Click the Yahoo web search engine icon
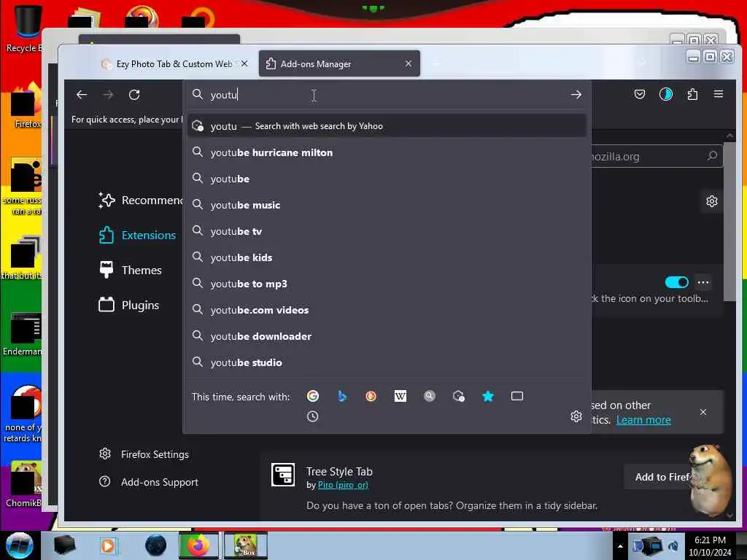Screen dimensions: 747x560 coord(459,396)
